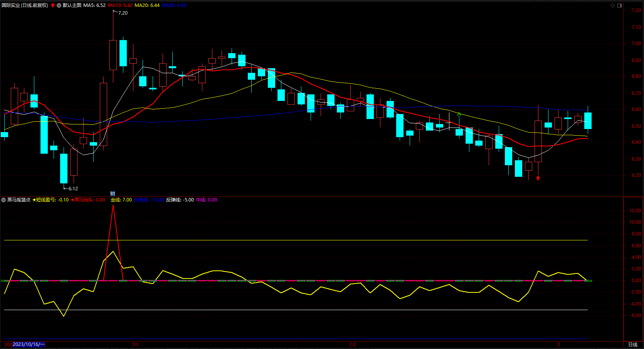The height and width of the screenshot is (349, 644).
Task: Click the month 1 marker on time axis
Action: (x=560, y=344)
